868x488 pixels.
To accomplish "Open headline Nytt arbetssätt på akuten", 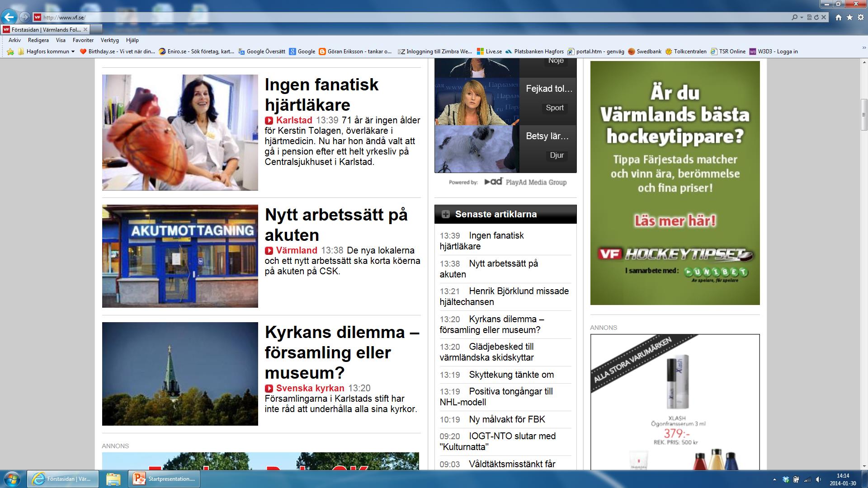I will tap(336, 225).
